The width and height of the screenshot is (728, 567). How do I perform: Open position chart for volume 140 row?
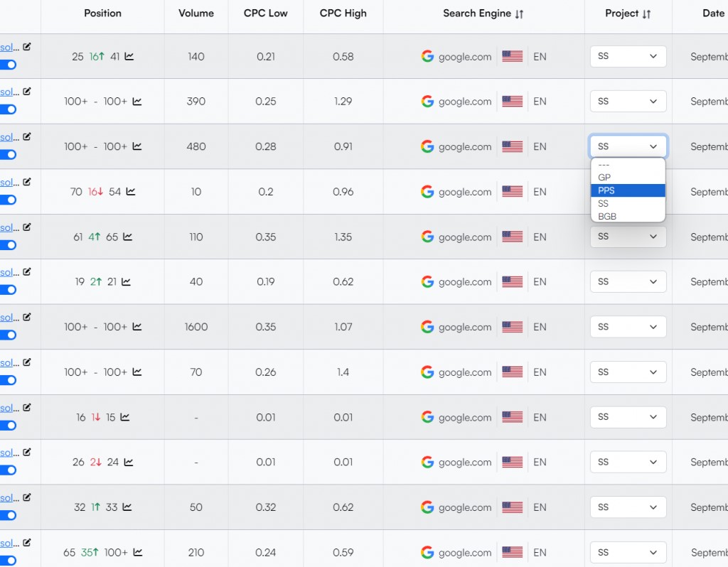(129, 57)
